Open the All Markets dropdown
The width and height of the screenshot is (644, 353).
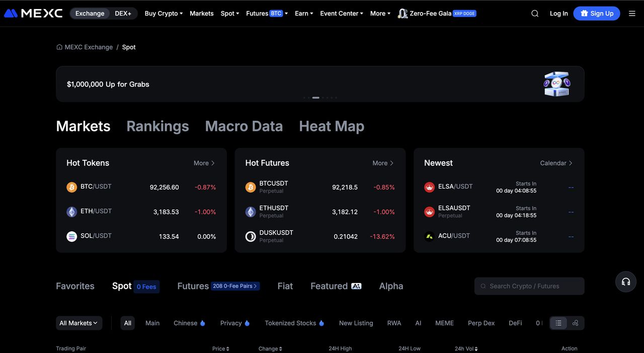point(79,323)
